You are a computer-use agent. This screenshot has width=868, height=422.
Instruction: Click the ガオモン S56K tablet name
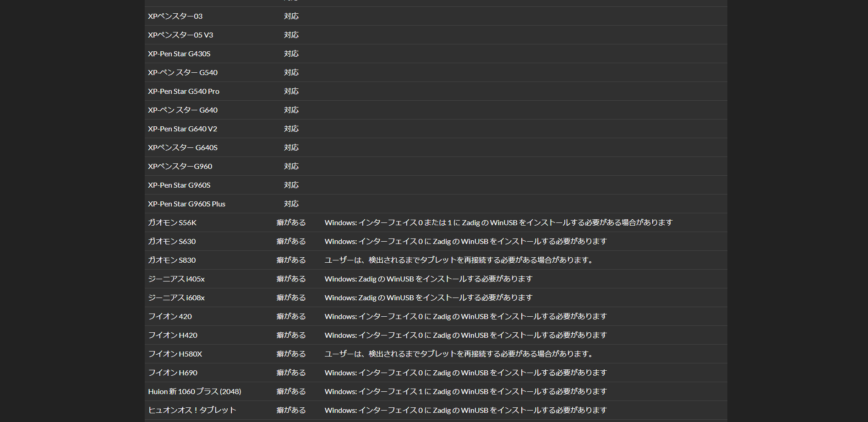pyautogui.click(x=172, y=222)
